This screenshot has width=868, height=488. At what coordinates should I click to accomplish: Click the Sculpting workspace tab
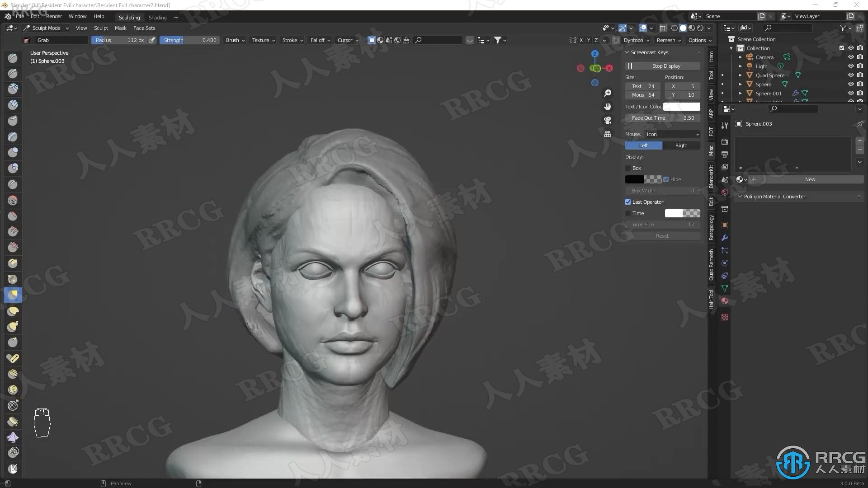pos(129,16)
